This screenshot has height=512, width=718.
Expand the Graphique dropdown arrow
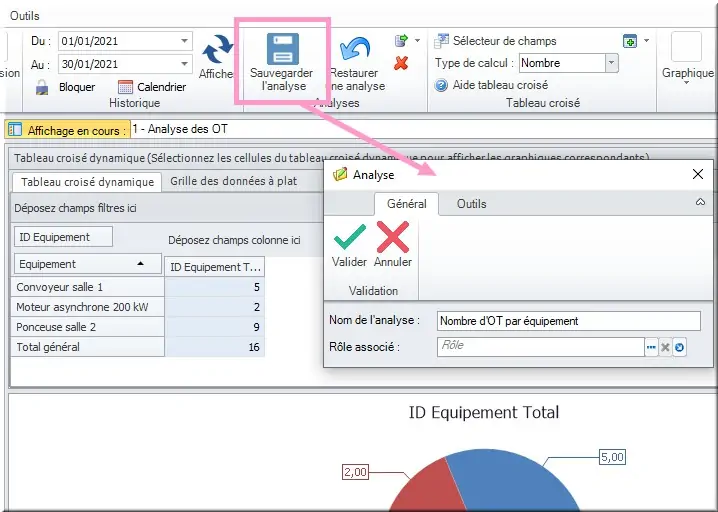tap(686, 83)
